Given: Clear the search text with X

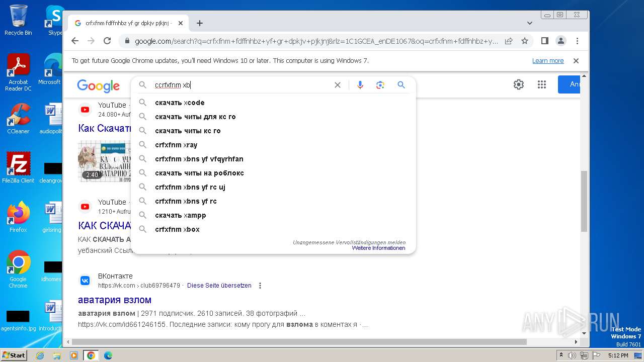Looking at the screenshot, I should (x=338, y=85).
